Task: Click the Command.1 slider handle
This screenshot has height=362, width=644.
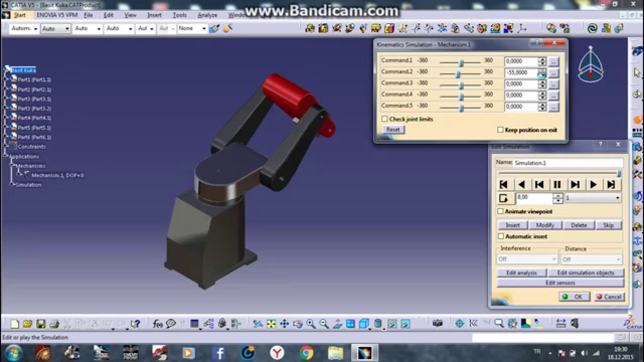Action: point(461,63)
